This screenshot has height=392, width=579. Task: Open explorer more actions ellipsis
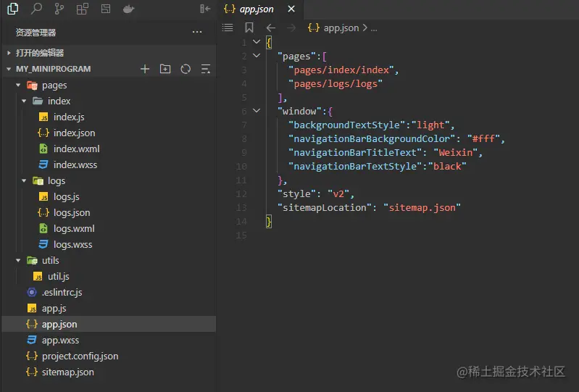pos(197,33)
